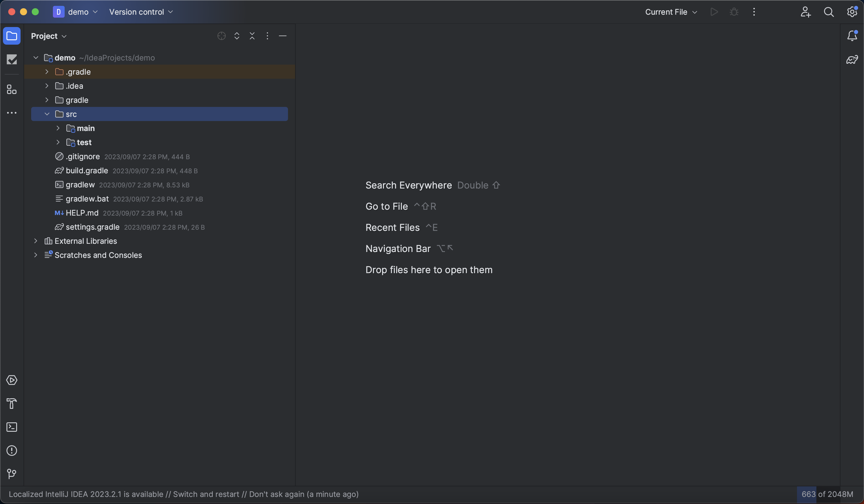The image size is (864, 504).
Task: Open the Project view selector dropdown
Action: click(x=49, y=36)
